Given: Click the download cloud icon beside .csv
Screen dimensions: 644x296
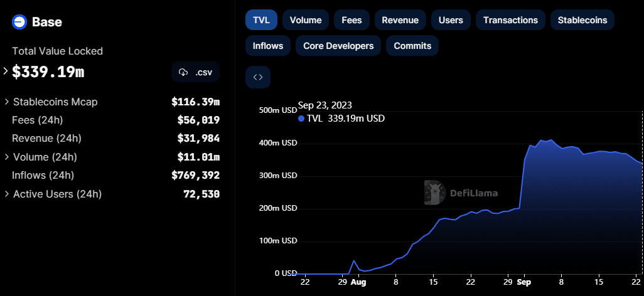Looking at the screenshot, I should click(183, 72).
